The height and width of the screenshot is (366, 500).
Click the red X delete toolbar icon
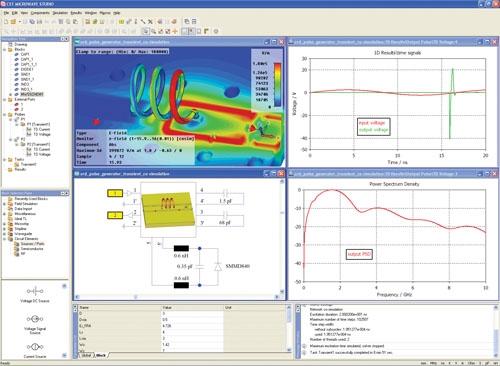pos(150,21)
